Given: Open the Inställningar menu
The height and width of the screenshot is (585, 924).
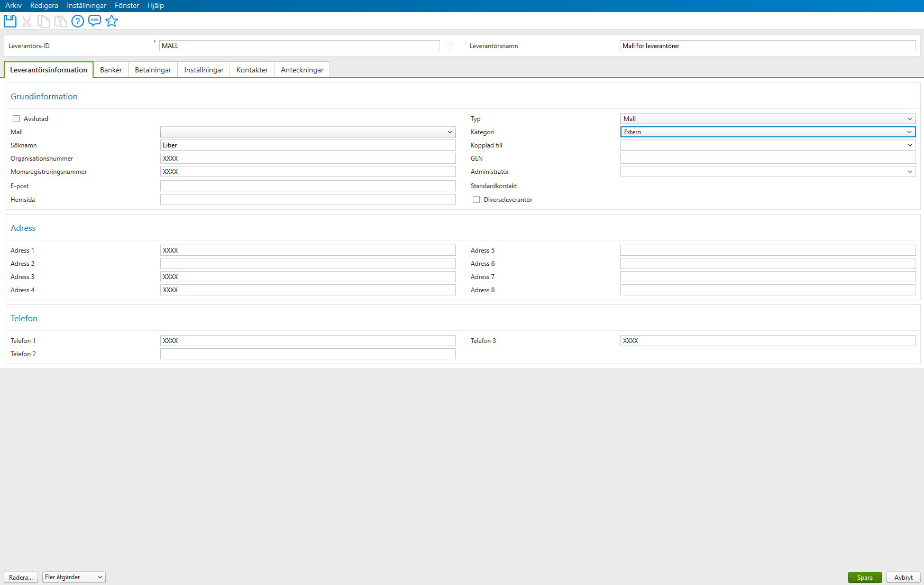Looking at the screenshot, I should pos(86,5).
